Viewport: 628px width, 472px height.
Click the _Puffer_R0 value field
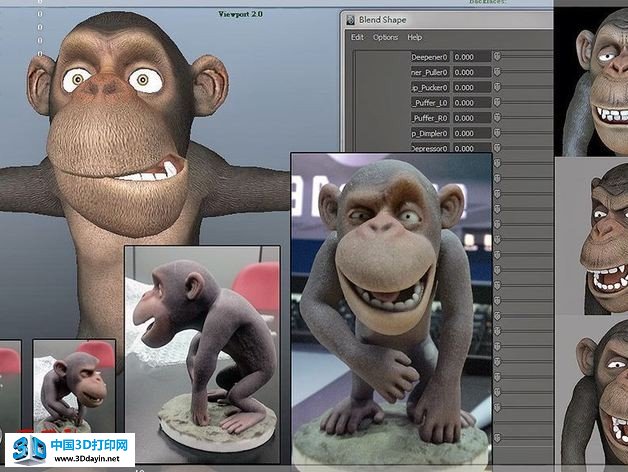click(x=472, y=118)
